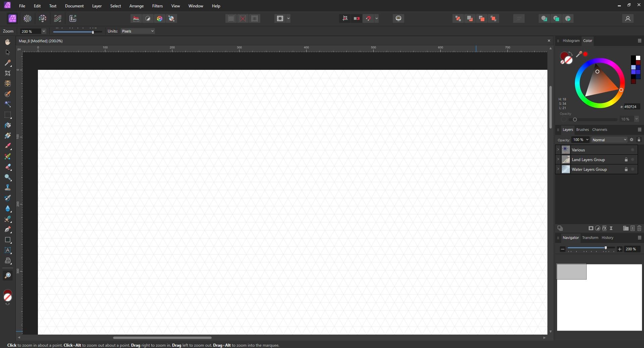Choose the Text tool

8,250
